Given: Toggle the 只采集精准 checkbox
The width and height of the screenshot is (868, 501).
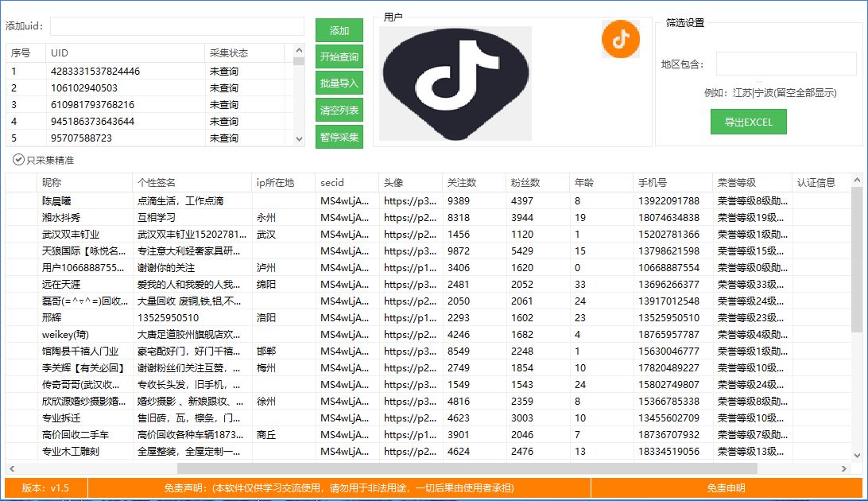Looking at the screenshot, I should 17,158.
